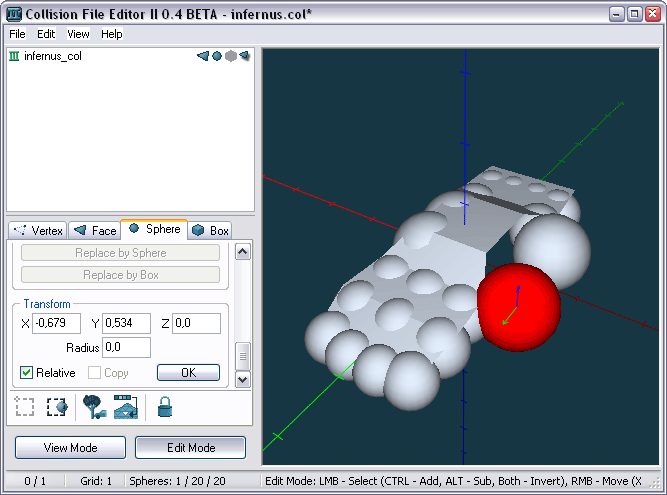Click the Transform Z input field

(x=197, y=323)
